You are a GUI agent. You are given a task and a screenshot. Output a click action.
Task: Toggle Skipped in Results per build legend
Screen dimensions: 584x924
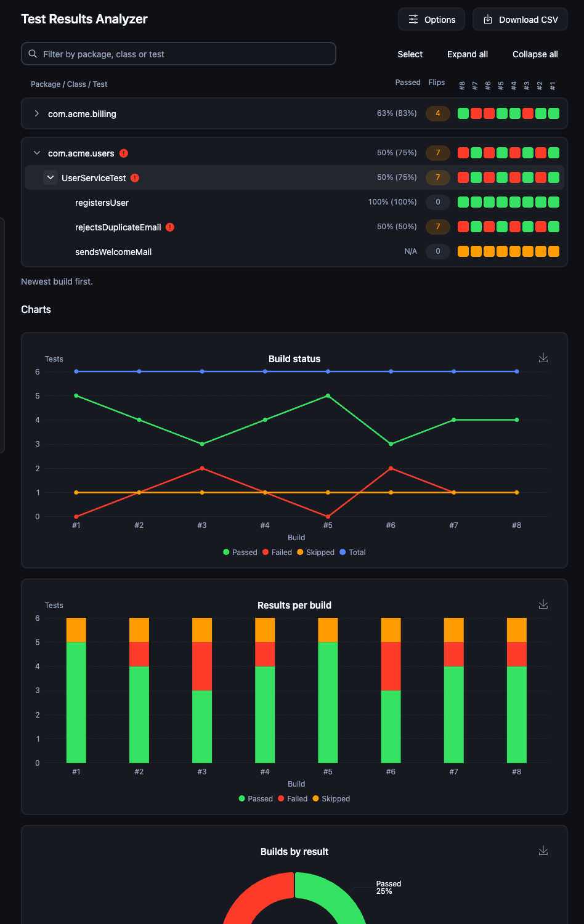(x=331, y=799)
